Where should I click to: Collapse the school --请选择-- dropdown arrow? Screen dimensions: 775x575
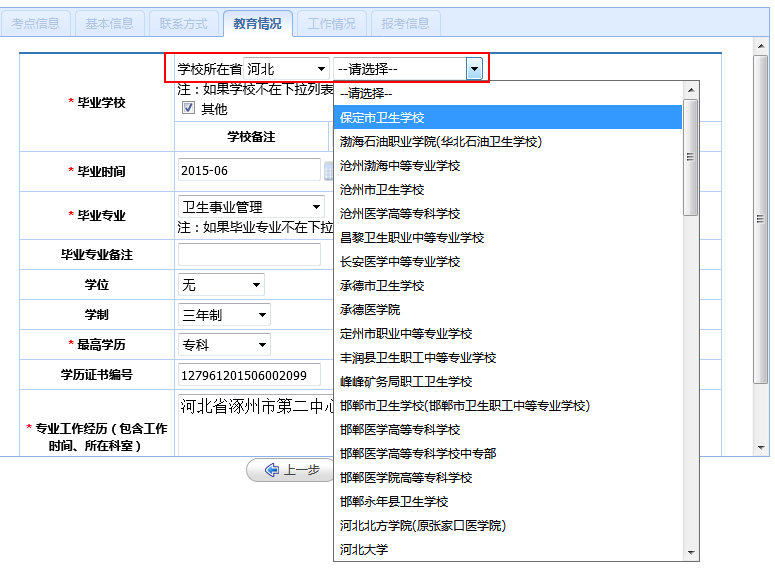coord(474,69)
